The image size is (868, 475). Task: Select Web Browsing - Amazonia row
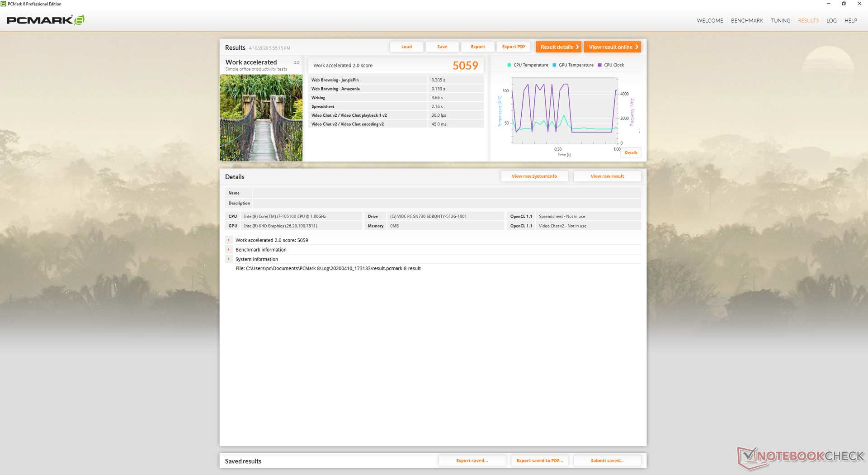(396, 89)
